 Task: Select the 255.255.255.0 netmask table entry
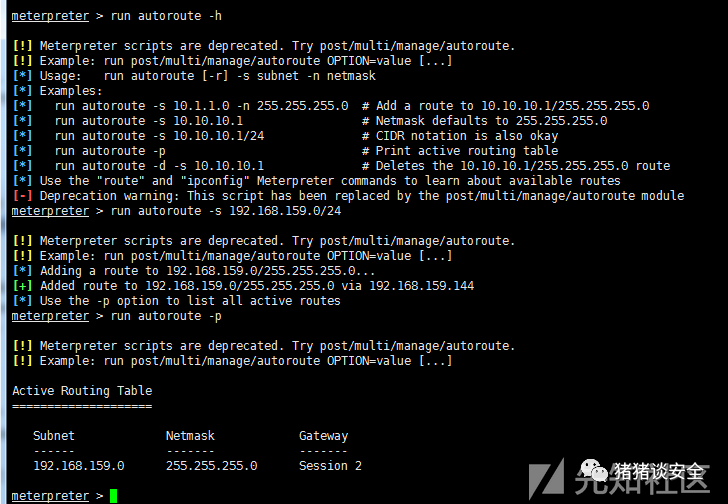(211, 466)
